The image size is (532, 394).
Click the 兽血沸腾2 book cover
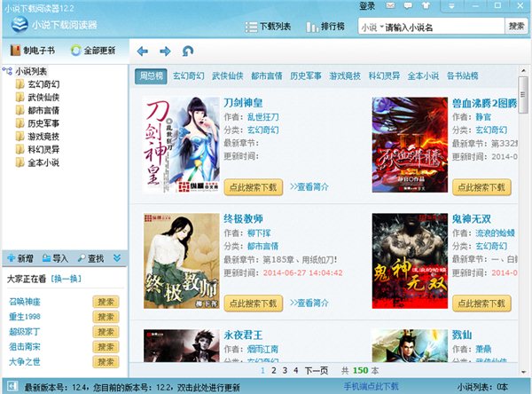tap(410, 145)
